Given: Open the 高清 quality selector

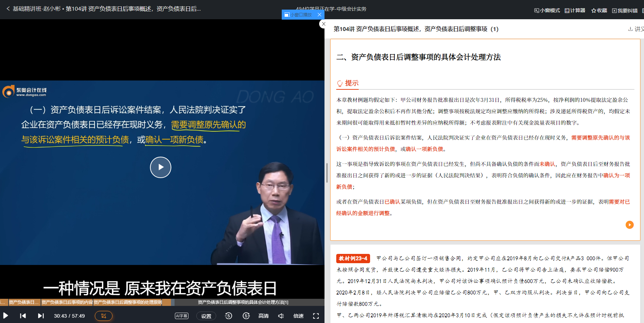Looking at the screenshot, I should click(263, 316).
